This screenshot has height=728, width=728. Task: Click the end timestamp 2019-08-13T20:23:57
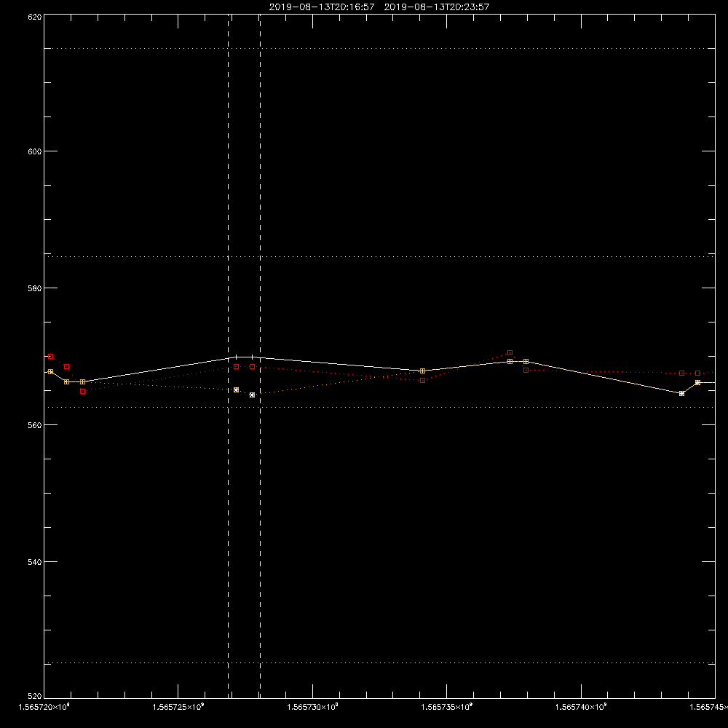pyautogui.click(x=436, y=7)
